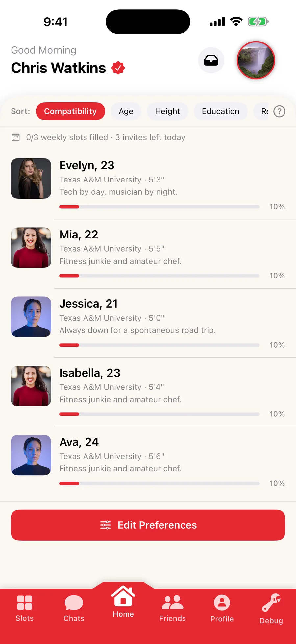This screenshot has width=296, height=644.
Task: Open the Profile tab
Action: (222, 608)
